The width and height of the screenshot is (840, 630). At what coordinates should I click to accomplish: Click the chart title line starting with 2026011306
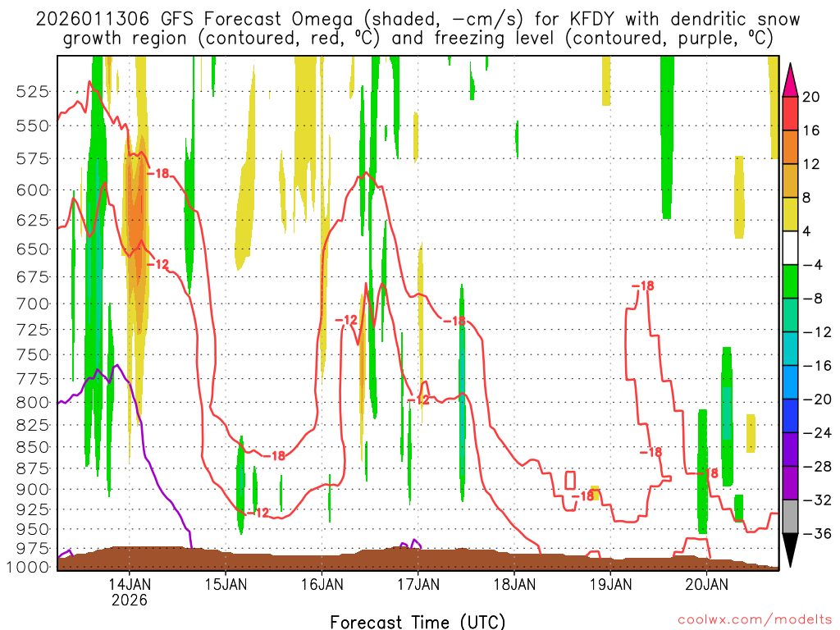(418, 20)
